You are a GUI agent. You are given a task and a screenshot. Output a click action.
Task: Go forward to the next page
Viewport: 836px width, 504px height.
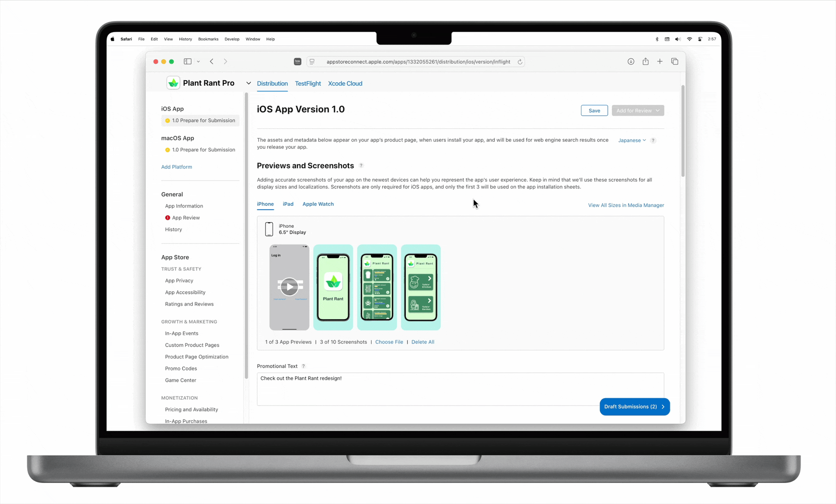[225, 62]
